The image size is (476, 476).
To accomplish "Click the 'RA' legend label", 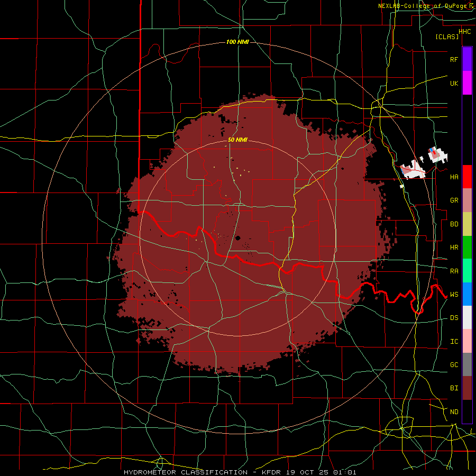I will 454,271.
